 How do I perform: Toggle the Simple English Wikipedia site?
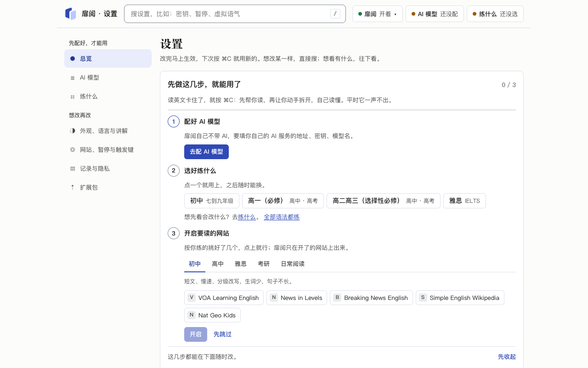point(460,298)
